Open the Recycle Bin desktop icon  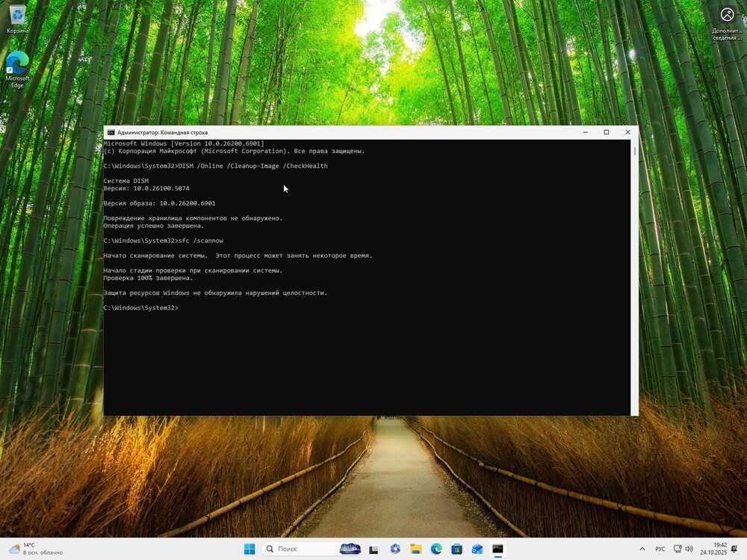click(x=17, y=18)
